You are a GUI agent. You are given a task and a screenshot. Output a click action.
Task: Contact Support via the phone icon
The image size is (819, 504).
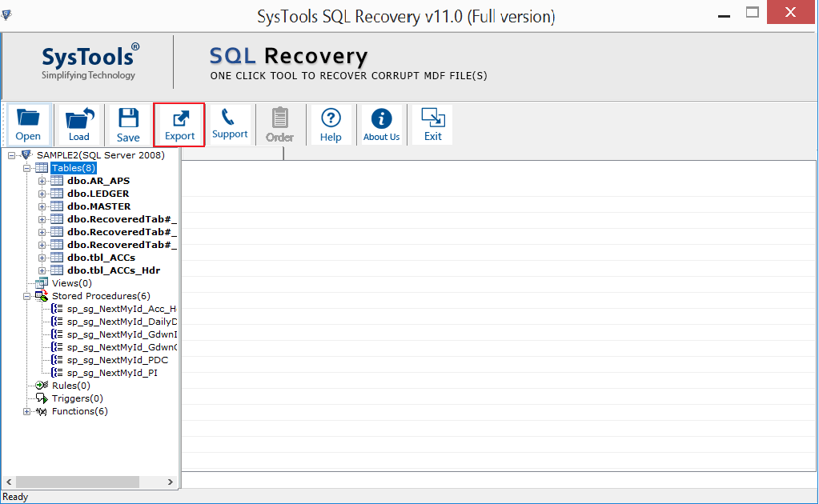230,125
